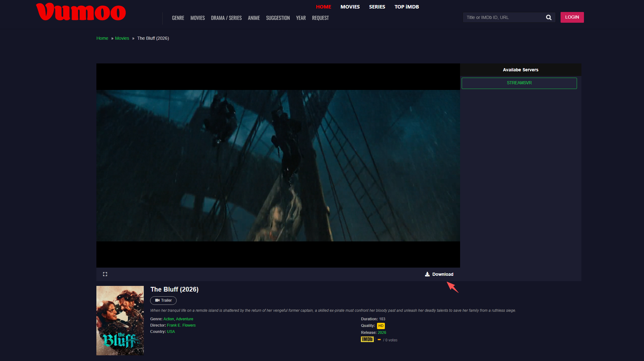Click the Download icon below the player
Viewport: 644px width, 361px height.
tap(427, 274)
